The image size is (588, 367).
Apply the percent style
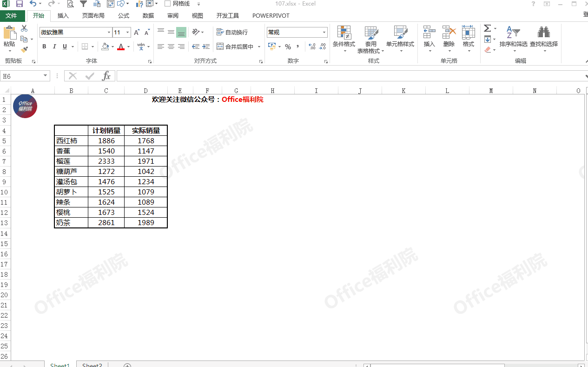click(x=288, y=47)
